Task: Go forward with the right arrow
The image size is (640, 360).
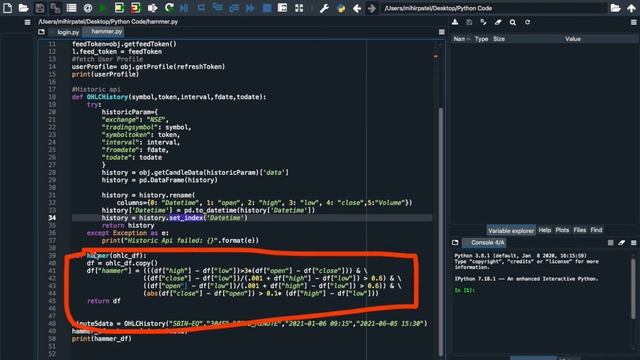Action: point(371,8)
